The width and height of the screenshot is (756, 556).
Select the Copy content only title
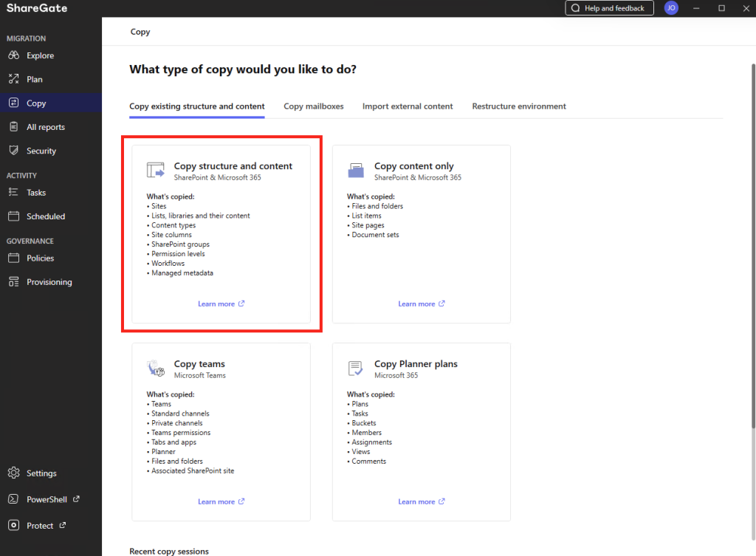413,166
